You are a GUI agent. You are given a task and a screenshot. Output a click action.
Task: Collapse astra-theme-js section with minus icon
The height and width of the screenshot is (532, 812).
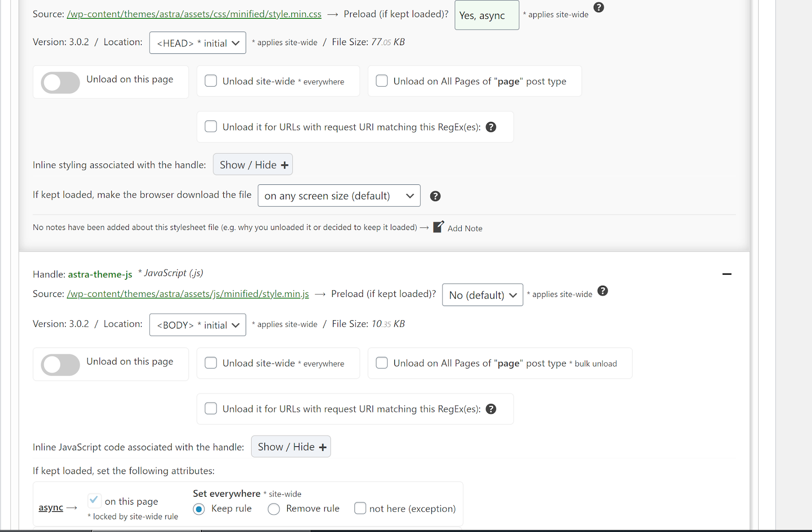click(727, 274)
